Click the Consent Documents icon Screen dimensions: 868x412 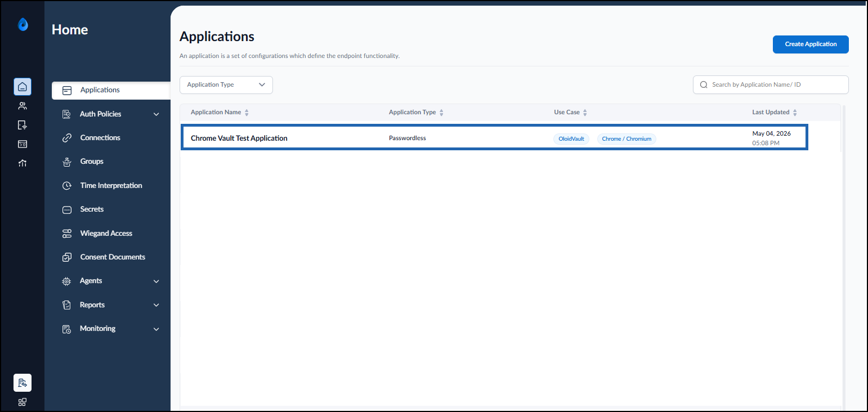67,257
